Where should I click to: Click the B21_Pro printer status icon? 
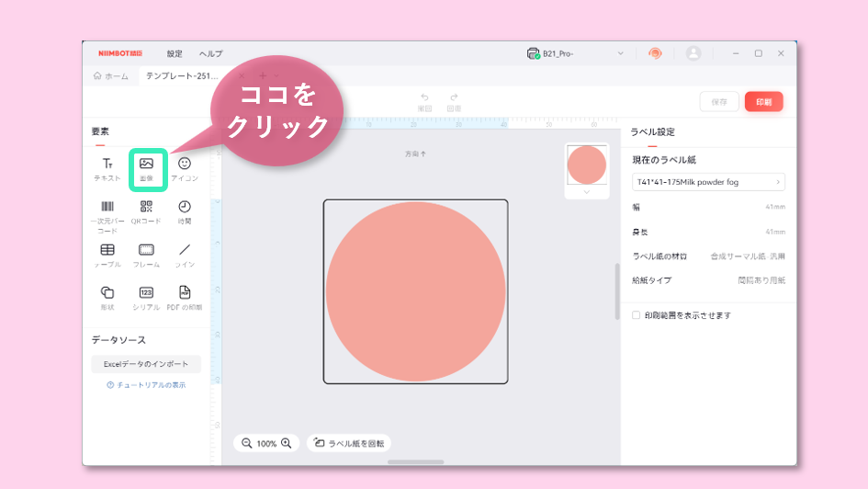pyautogui.click(x=533, y=53)
